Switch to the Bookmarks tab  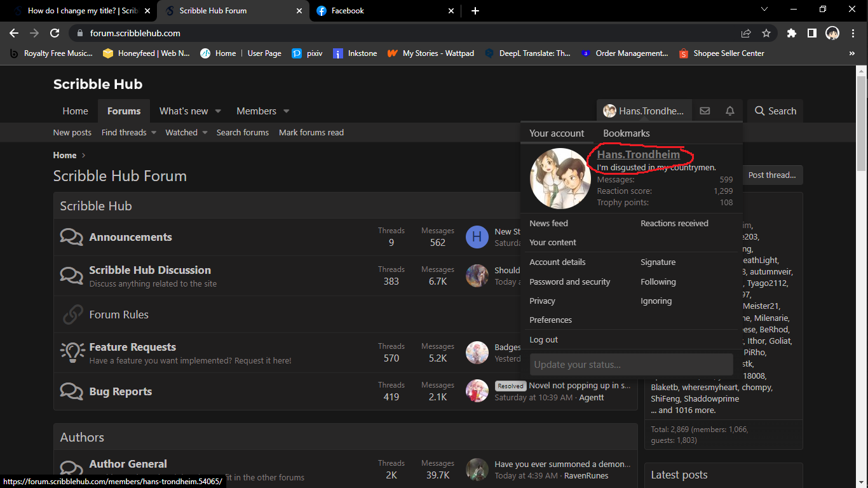626,133
